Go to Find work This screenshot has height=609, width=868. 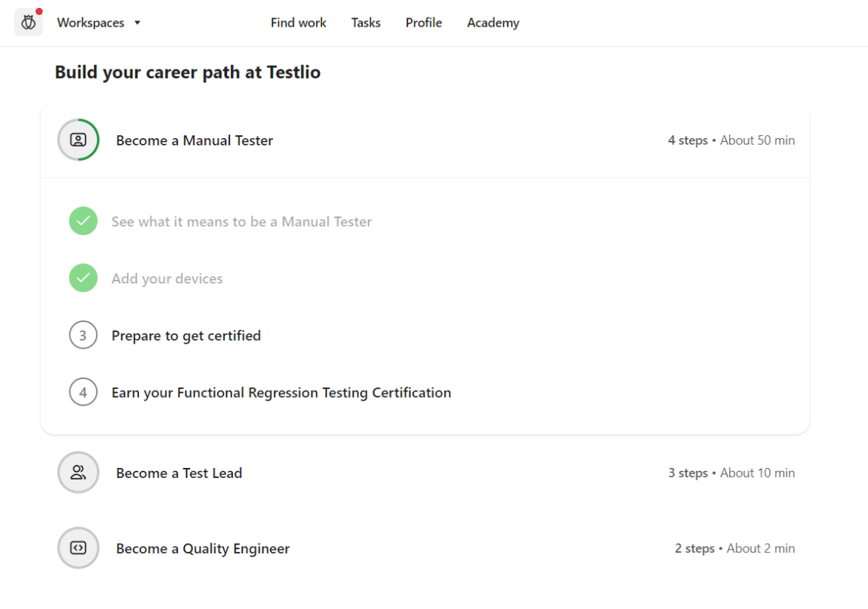298,23
